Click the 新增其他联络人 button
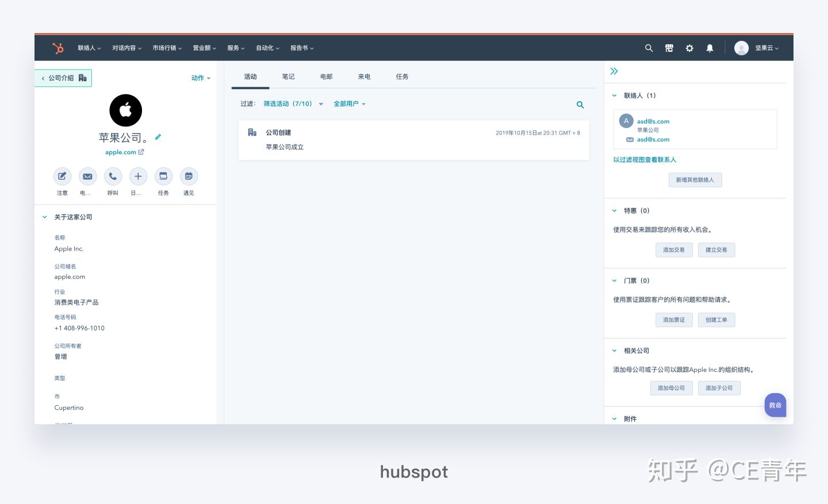 tap(695, 180)
